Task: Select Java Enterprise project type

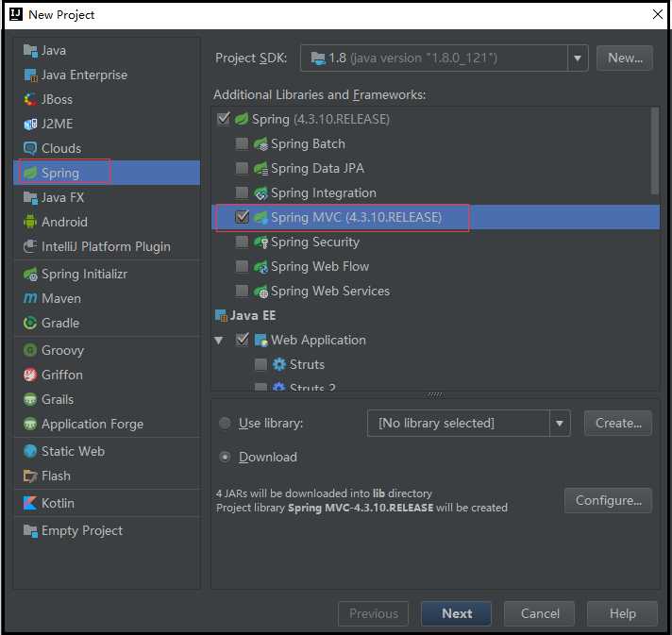Action: pos(107,75)
